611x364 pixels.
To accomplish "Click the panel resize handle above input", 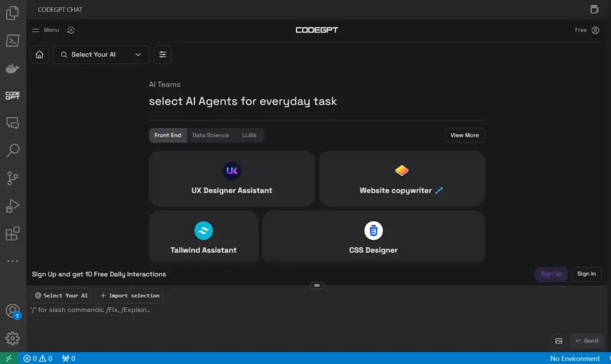I will click(x=317, y=285).
